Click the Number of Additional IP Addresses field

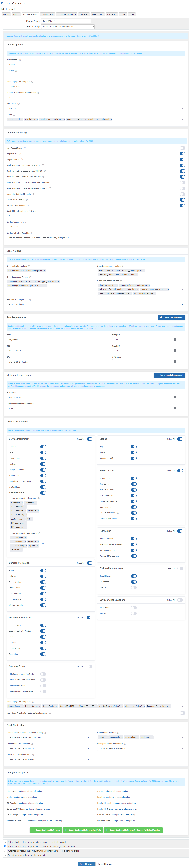(x=96, y=97)
